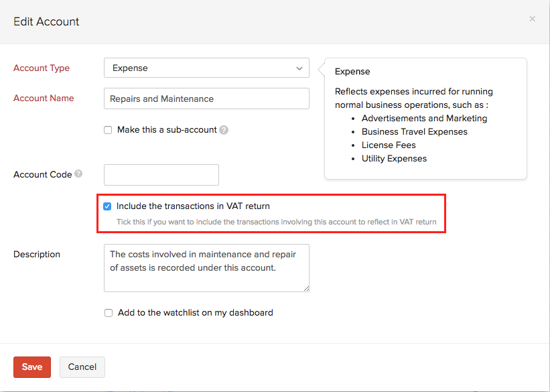The image size is (550, 392).
Task: Click the resize grip on the Description box
Action: click(x=306, y=288)
